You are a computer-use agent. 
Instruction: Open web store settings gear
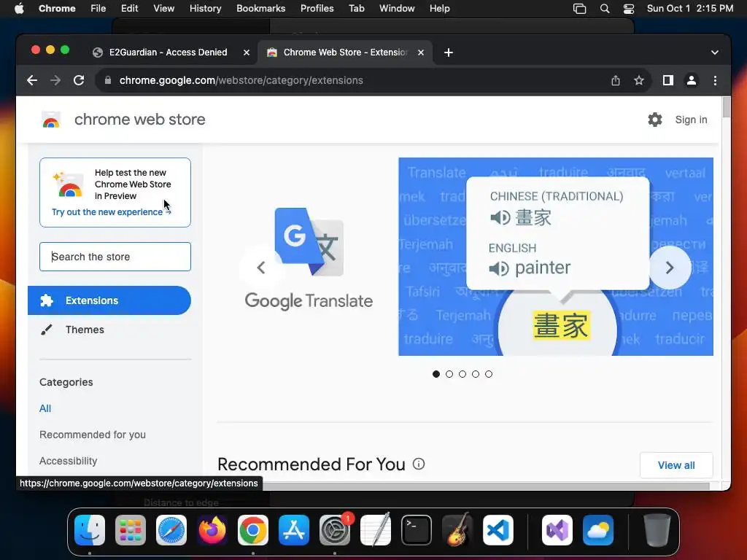(655, 120)
